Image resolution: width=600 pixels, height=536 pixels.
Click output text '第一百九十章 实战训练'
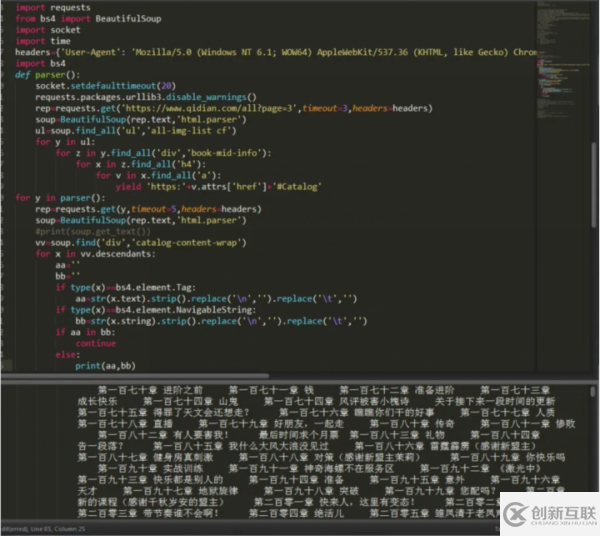[150, 469]
